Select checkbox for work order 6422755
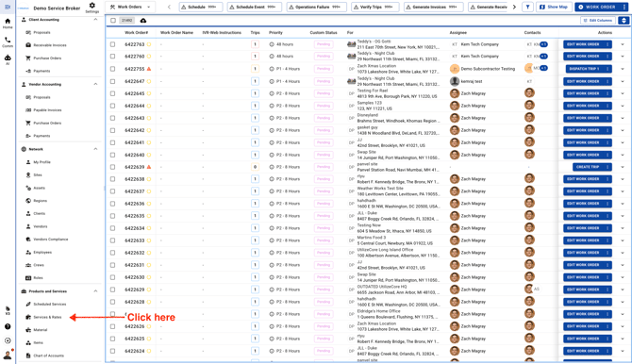Image resolution: width=632 pixels, height=364 pixels. [x=112, y=69]
